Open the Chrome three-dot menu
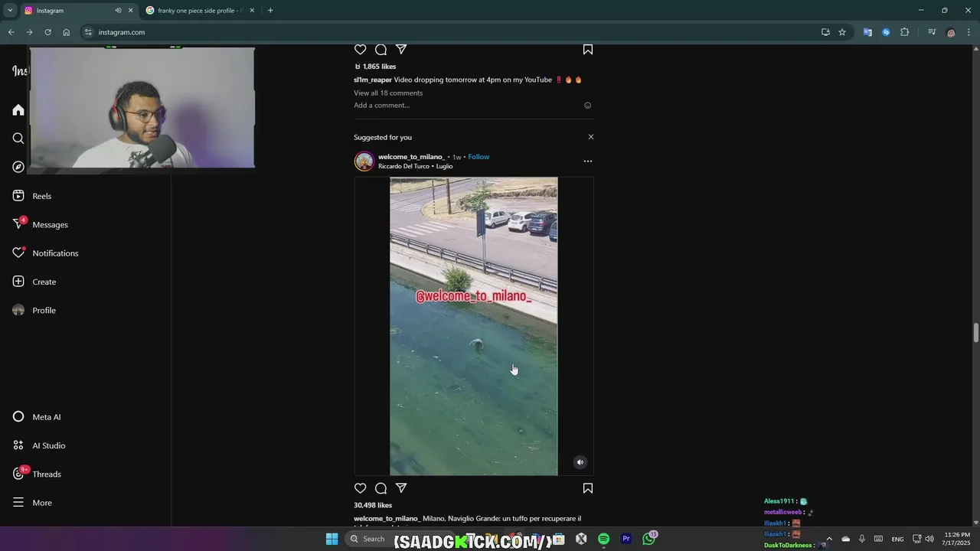 [969, 32]
